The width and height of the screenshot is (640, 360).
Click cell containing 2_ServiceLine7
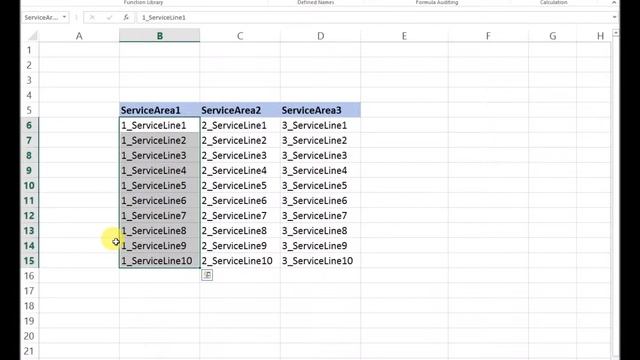click(240, 216)
